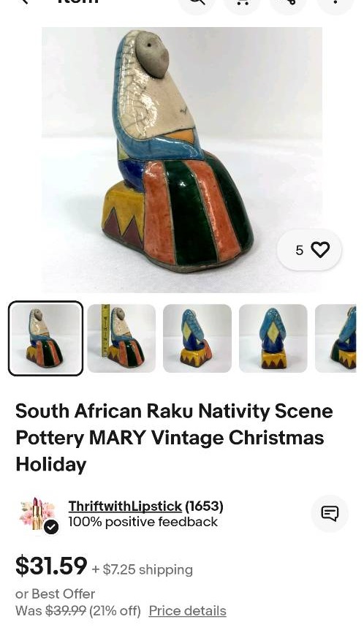The height and width of the screenshot is (630, 364).
Task: Open the three-dot more options menu
Action: pos(335,3)
